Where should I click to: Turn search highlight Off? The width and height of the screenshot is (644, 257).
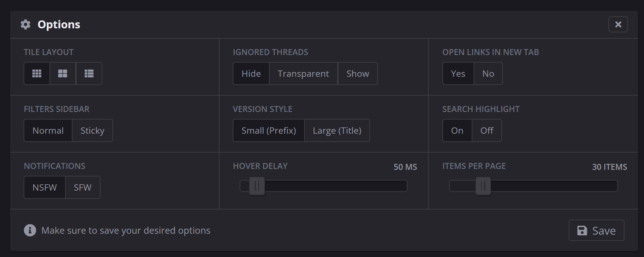[x=487, y=131]
